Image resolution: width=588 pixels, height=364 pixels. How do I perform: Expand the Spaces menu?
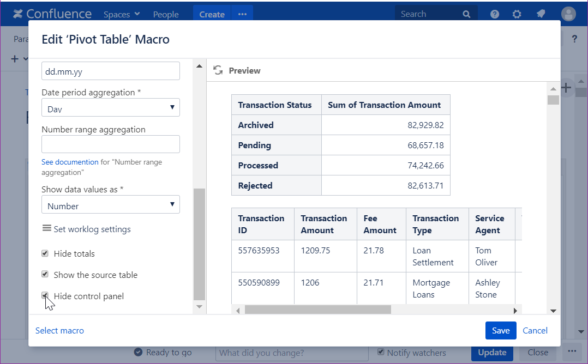(122, 14)
